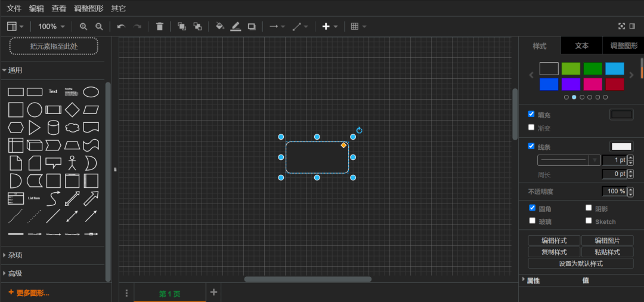Image resolution: width=644 pixels, height=302 pixels.
Task: Click the fullscreen icon in toolbar
Action: coord(622,26)
